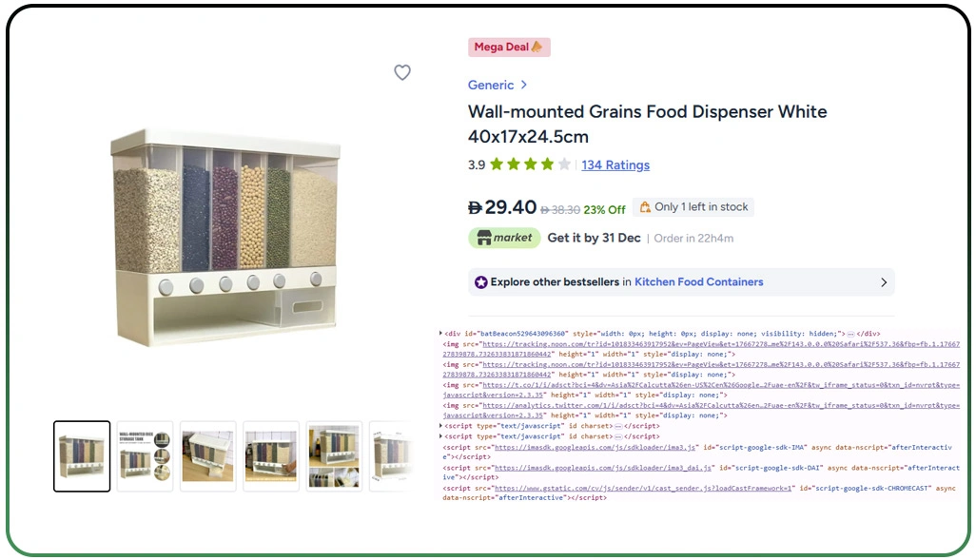Select the second product thumbnail
Viewport: 976px width, 560px height.
pyautogui.click(x=144, y=455)
